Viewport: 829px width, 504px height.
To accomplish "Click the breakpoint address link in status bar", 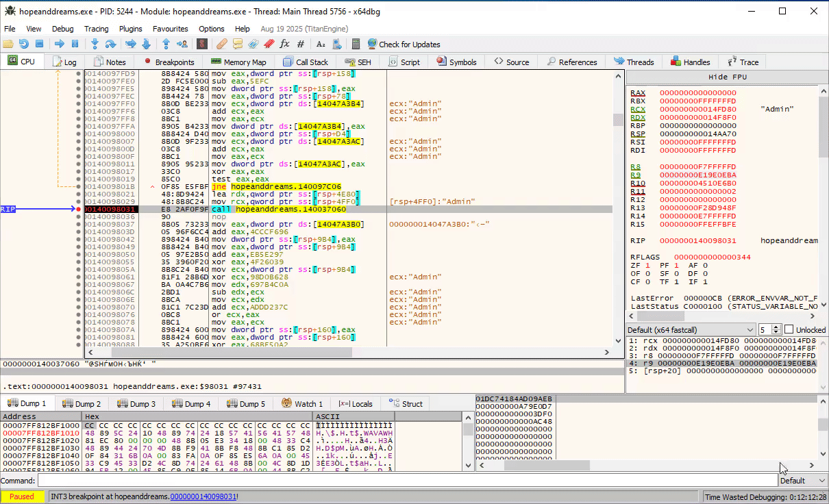I will (x=203, y=496).
